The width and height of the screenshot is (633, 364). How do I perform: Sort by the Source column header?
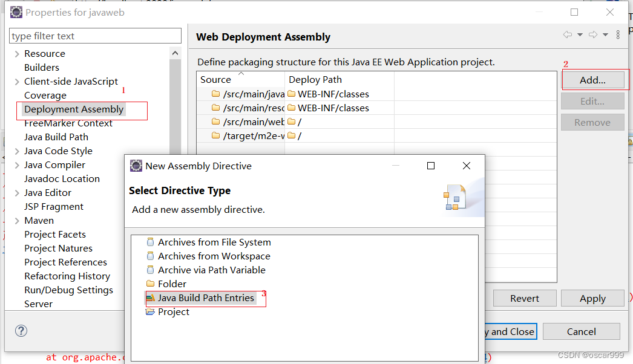pos(216,80)
